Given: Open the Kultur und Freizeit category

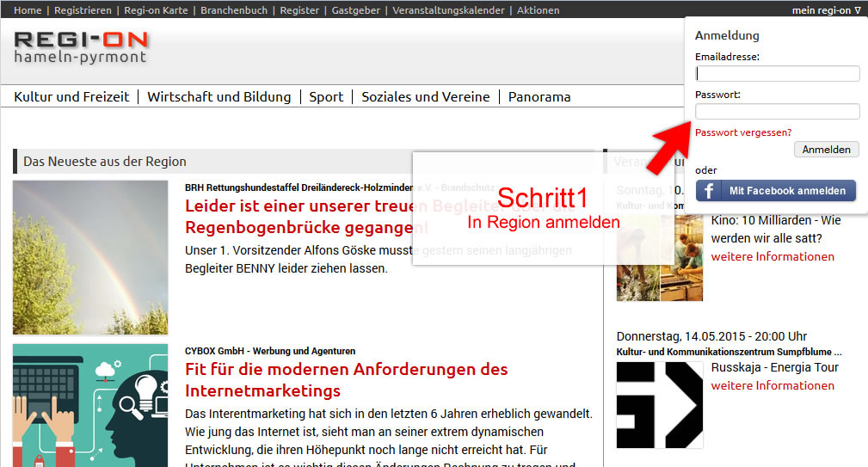Looking at the screenshot, I should point(71,96).
